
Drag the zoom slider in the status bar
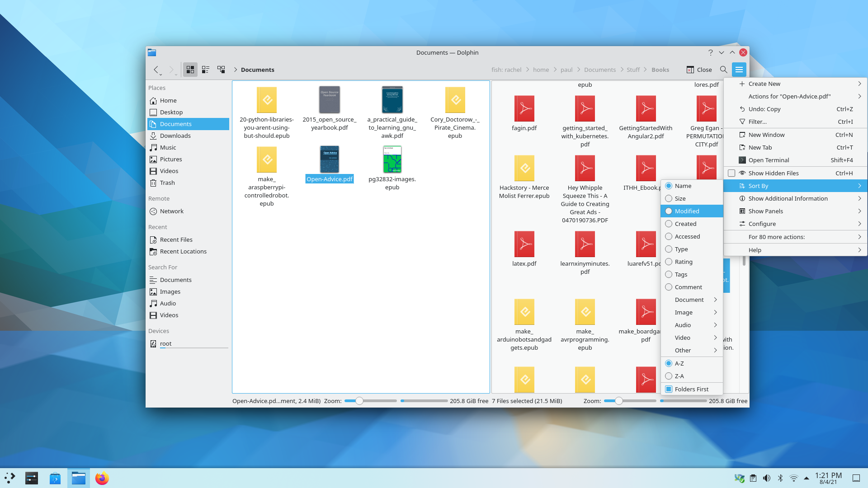[x=358, y=400]
